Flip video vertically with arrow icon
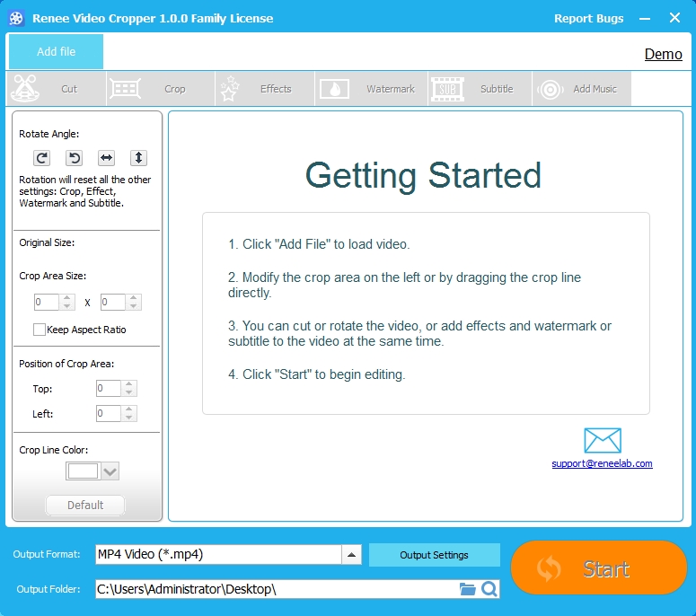Viewport: 696px width, 616px height. pos(138,158)
